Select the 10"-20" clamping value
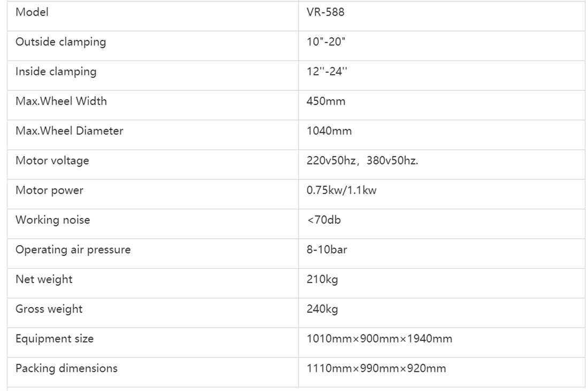 pos(326,42)
